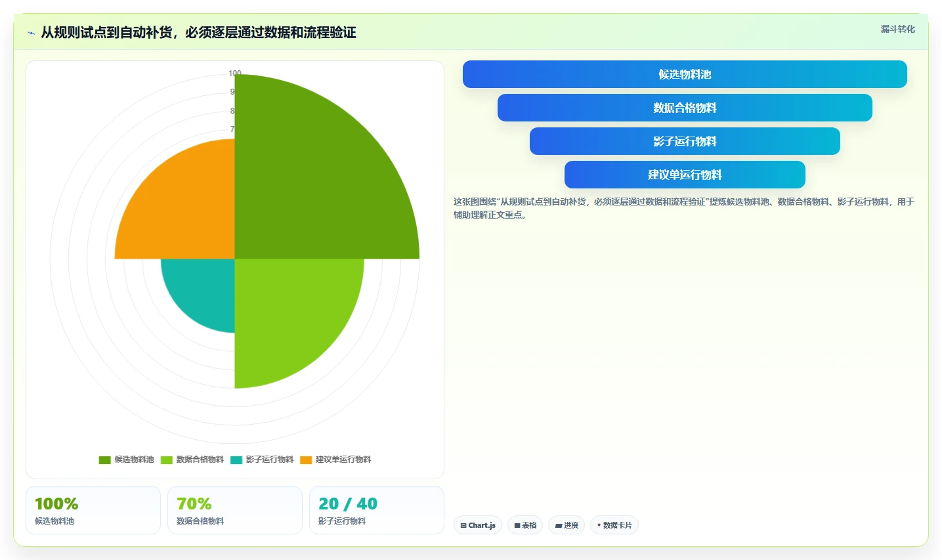Select the 数据合格物料 funnel bar
This screenshot has width=942, height=560.
pos(685,108)
